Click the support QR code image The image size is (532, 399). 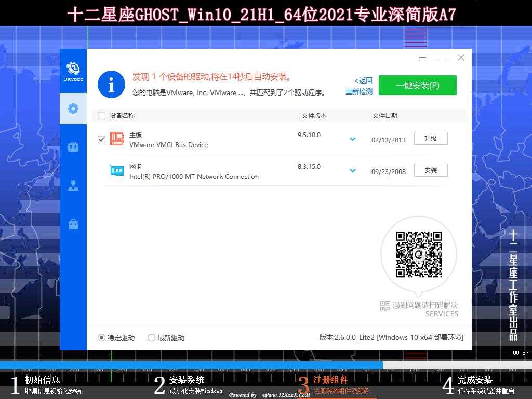pyautogui.click(x=419, y=255)
